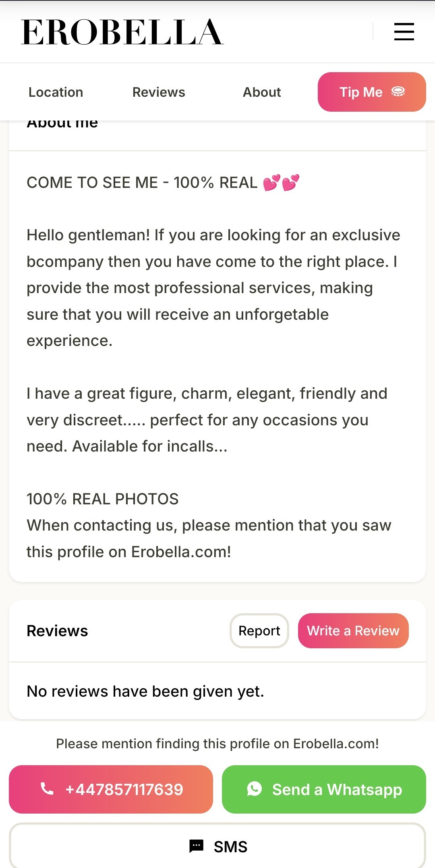Click the phone handset icon
Screen dimensions: 435x868
(x=47, y=789)
